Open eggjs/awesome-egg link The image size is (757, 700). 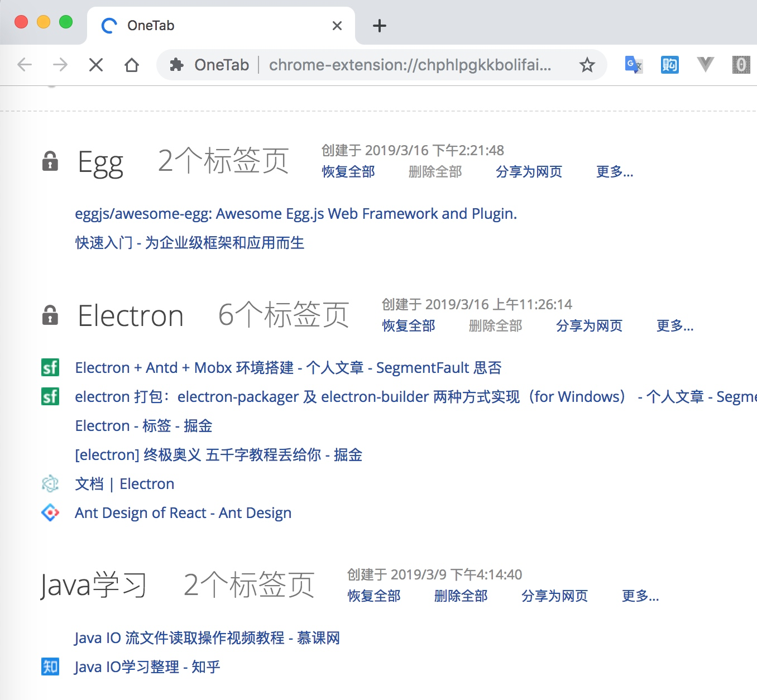pyautogui.click(x=296, y=214)
